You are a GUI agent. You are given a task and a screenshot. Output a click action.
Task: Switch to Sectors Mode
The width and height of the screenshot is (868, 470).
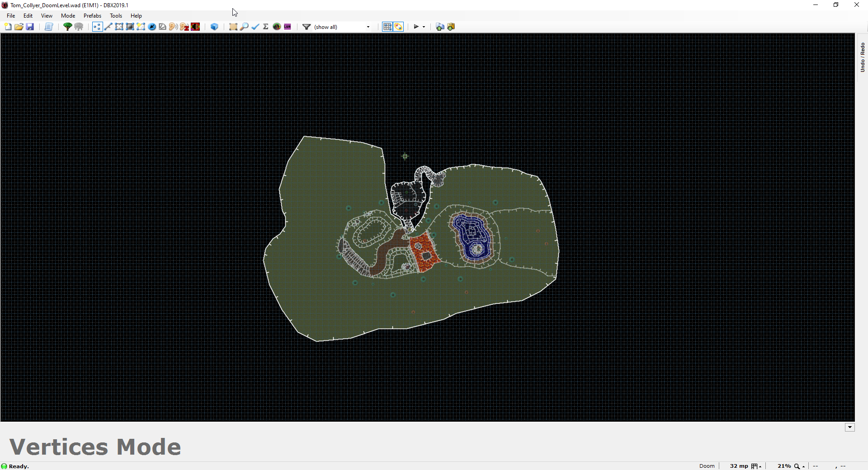point(119,27)
